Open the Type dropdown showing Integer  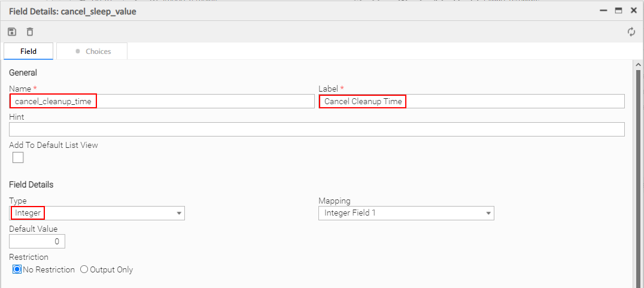[x=97, y=213]
